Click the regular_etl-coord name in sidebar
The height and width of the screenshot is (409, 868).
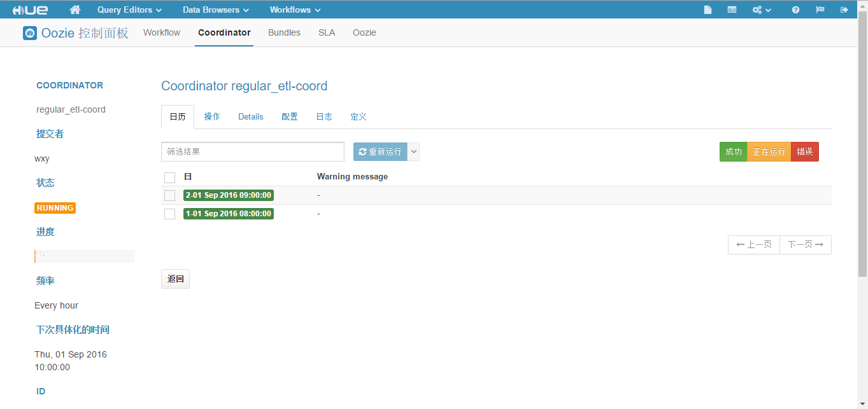(71, 109)
